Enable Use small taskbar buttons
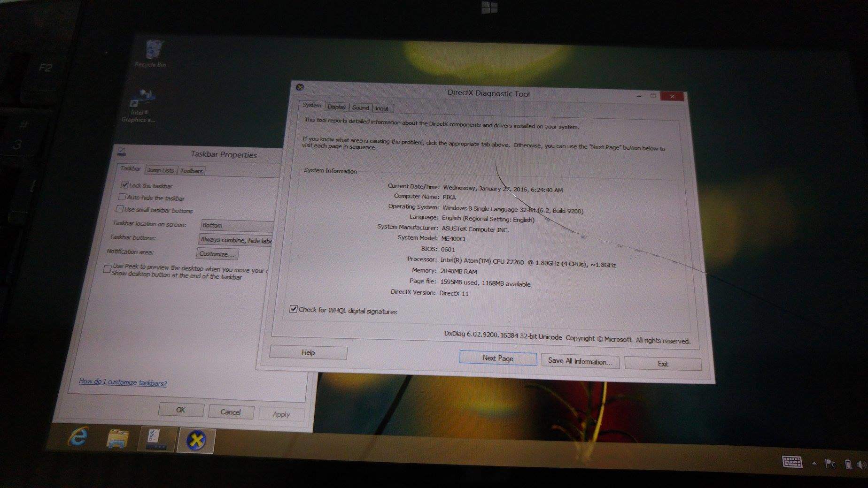 (x=120, y=209)
